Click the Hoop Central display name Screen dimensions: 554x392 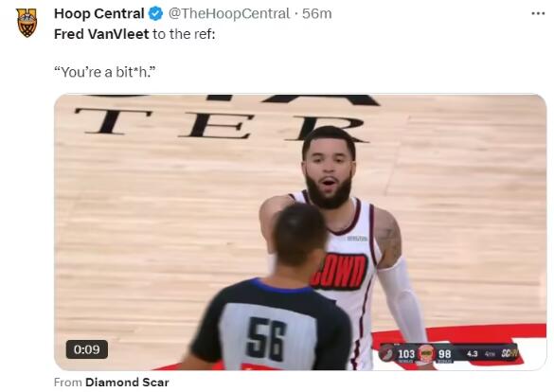pos(98,14)
